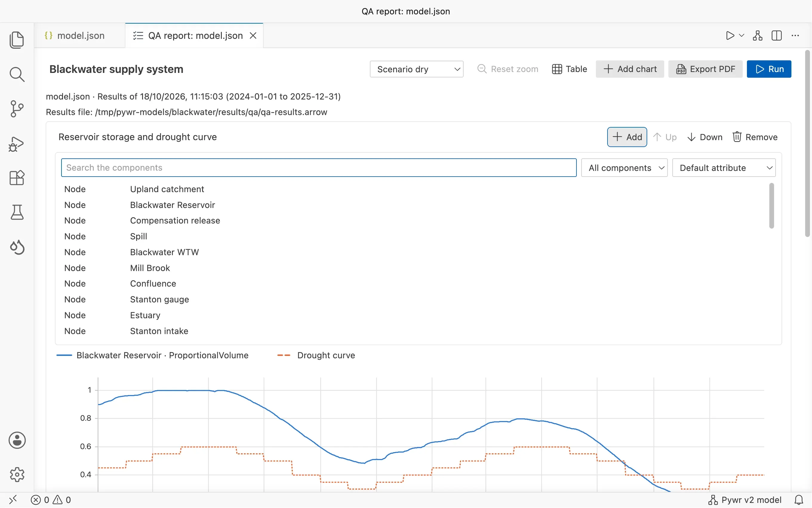The width and height of the screenshot is (812, 508).
Task: Click the Add chart button
Action: pos(630,69)
